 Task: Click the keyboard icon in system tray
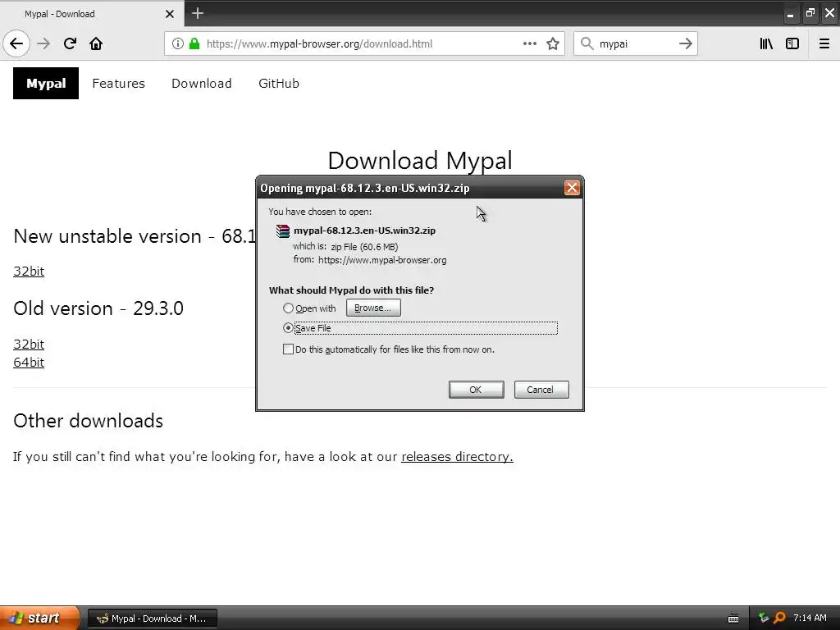[x=733, y=619]
